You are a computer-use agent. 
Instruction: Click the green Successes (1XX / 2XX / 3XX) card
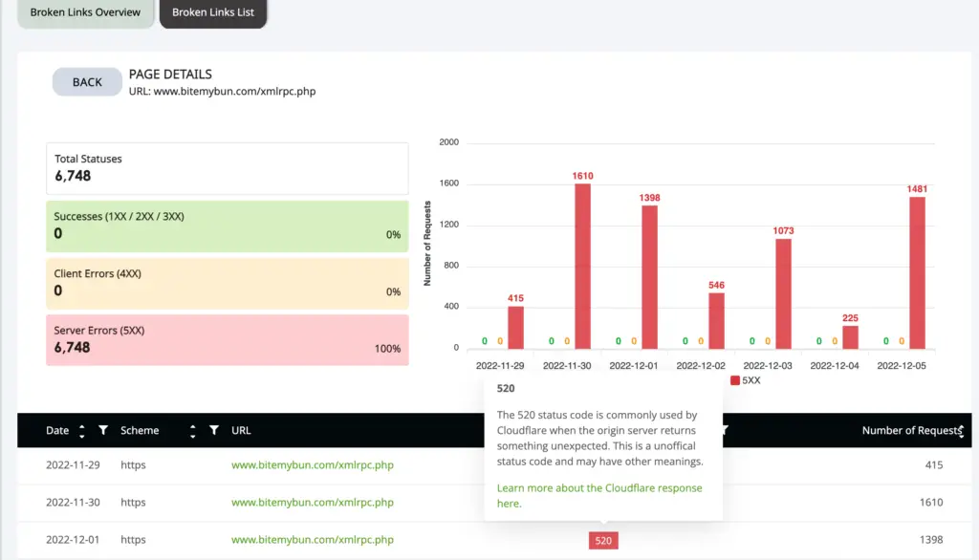(228, 226)
